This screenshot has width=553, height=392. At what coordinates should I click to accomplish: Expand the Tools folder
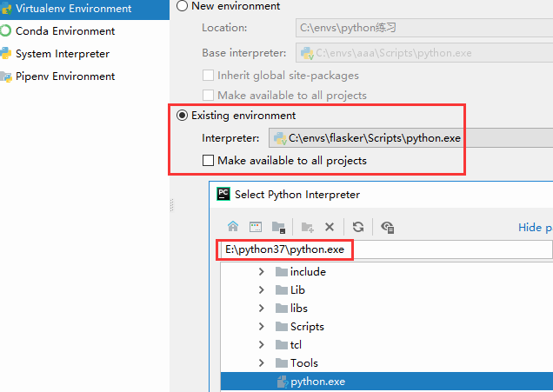point(261,363)
